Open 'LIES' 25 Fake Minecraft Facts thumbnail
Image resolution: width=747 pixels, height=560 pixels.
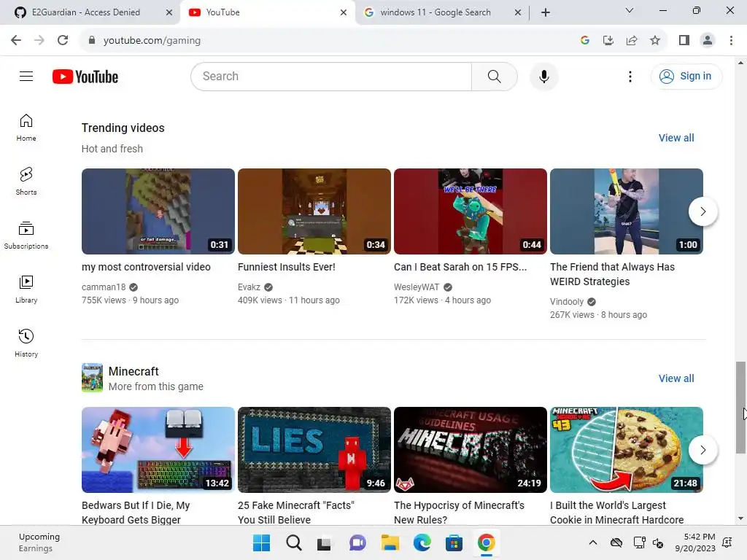pyautogui.click(x=314, y=449)
